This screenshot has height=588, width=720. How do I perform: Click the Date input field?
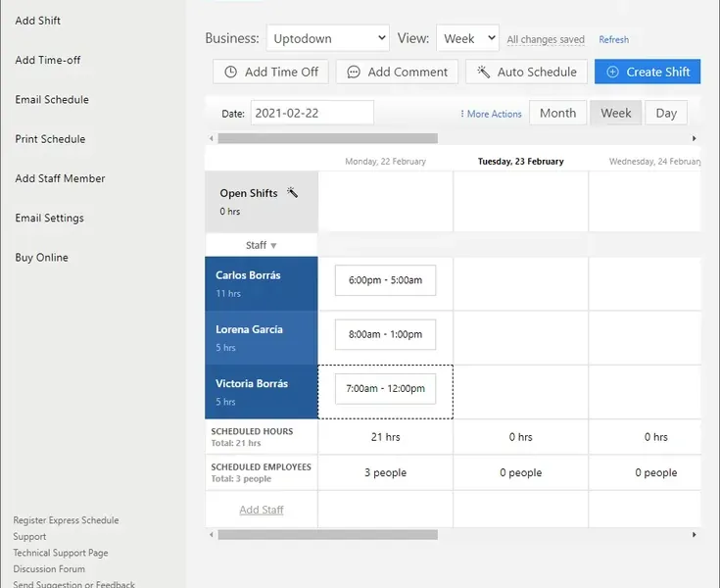tap(312, 113)
